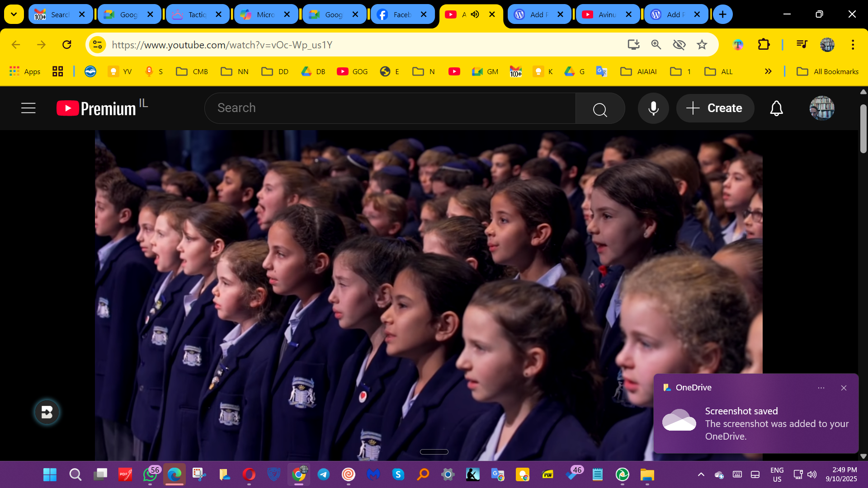Mute the playing YouTube tab audio

[x=475, y=14]
